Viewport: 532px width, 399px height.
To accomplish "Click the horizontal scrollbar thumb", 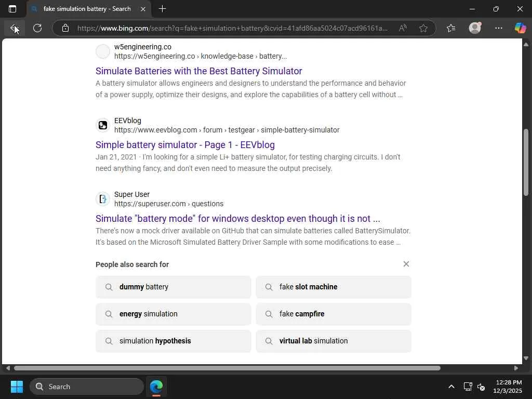I will 227,368.
